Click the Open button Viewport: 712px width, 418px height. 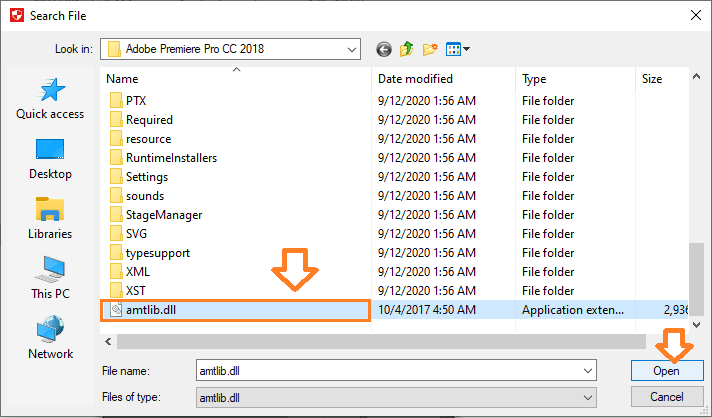pos(667,371)
